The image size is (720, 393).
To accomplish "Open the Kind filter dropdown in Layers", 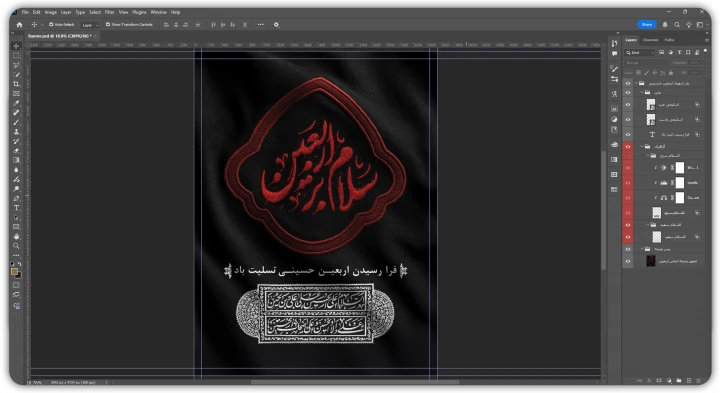I will pos(640,53).
